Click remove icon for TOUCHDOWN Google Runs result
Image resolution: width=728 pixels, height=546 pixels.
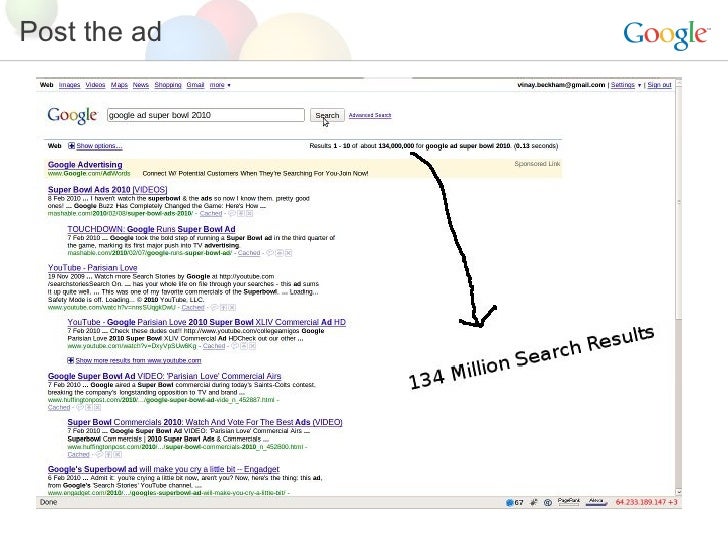click(x=288, y=253)
